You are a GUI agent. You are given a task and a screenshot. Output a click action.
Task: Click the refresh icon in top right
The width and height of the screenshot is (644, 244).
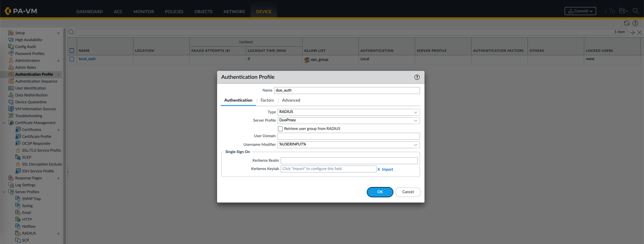click(626, 23)
